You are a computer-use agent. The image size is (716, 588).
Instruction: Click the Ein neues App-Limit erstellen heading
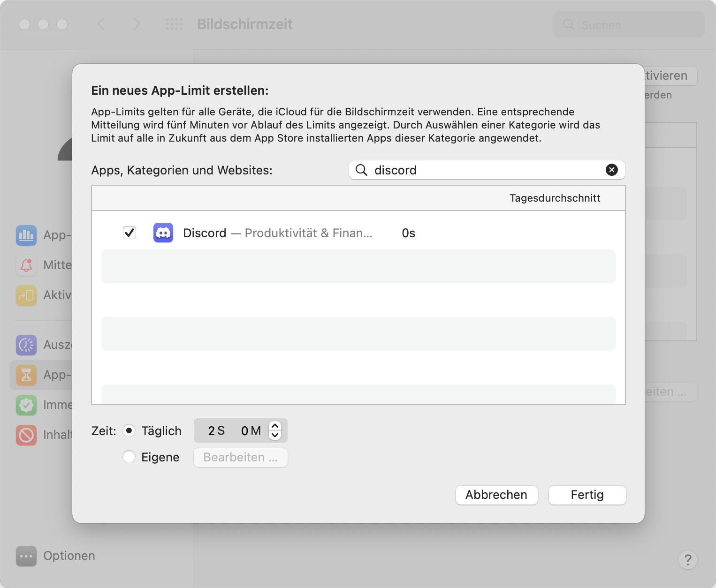180,90
